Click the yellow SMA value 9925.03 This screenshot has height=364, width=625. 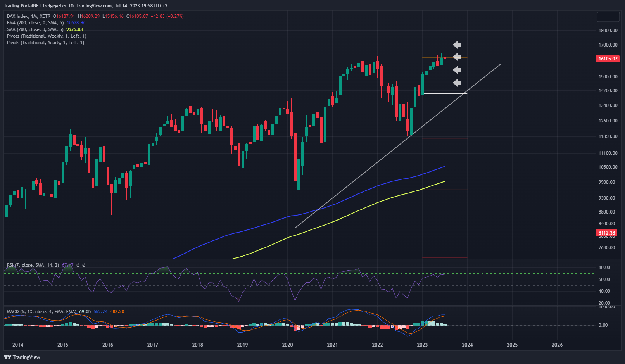pyautogui.click(x=74, y=29)
